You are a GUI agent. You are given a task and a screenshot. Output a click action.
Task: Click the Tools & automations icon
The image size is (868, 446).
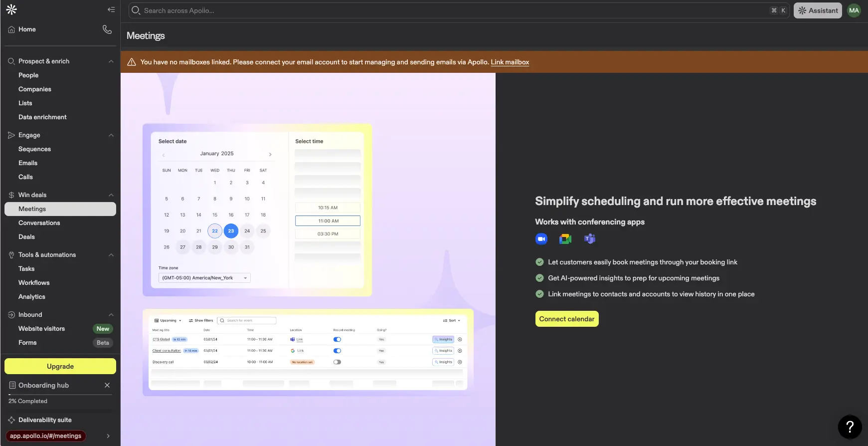tap(11, 255)
